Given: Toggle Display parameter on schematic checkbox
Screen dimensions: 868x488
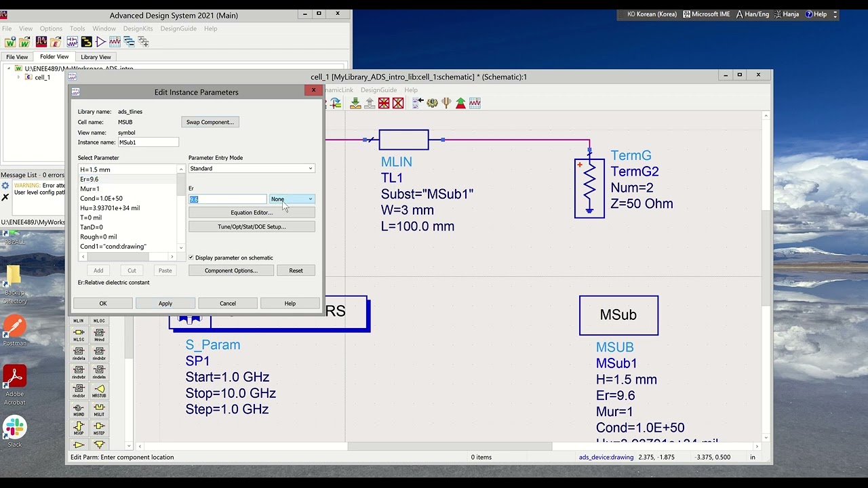Looking at the screenshot, I should coord(191,258).
